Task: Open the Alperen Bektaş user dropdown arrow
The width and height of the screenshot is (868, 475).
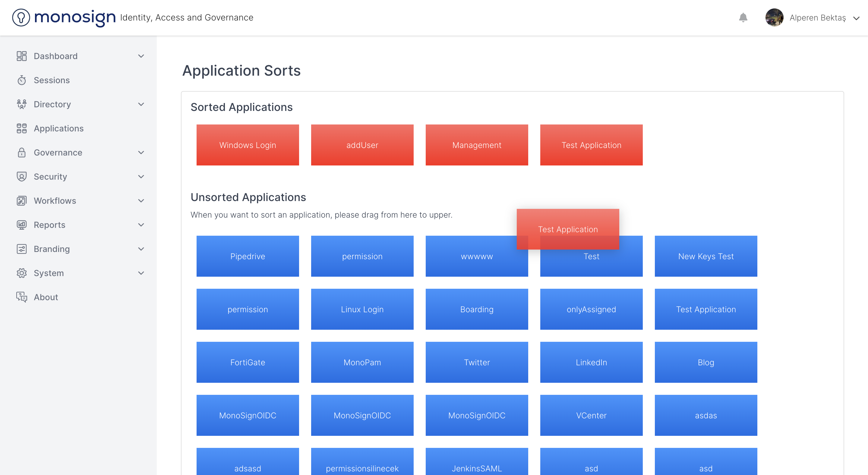Action: tap(856, 18)
